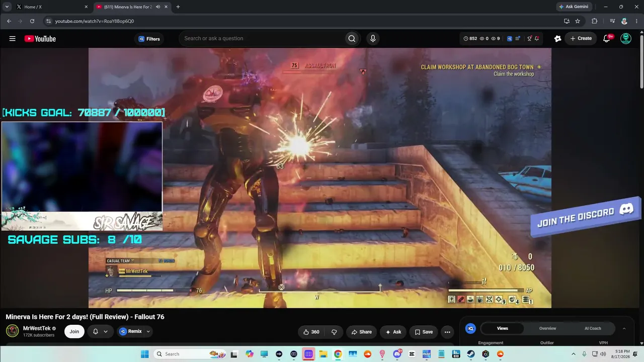Go back to the previous page
Viewport: 644px width, 362px height.
point(9,21)
